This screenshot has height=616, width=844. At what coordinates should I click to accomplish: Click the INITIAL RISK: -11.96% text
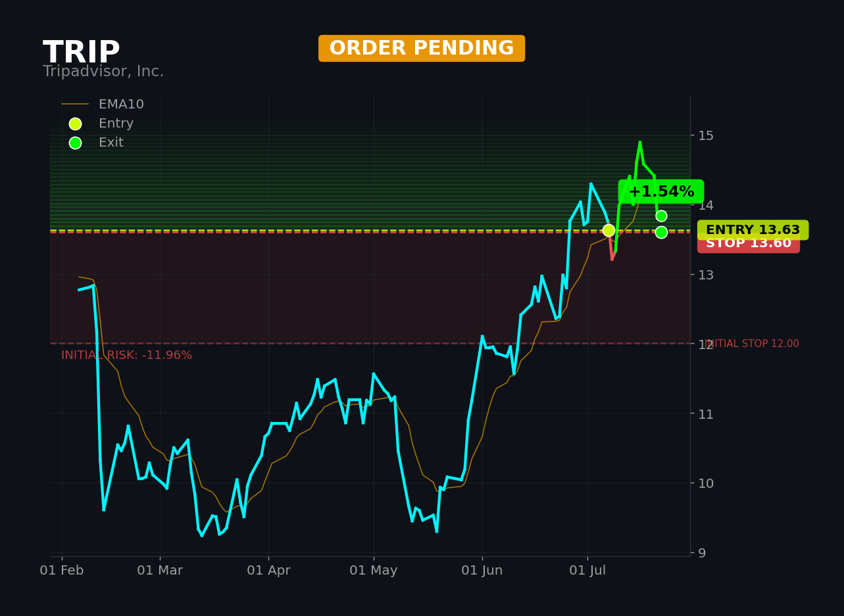(127, 356)
